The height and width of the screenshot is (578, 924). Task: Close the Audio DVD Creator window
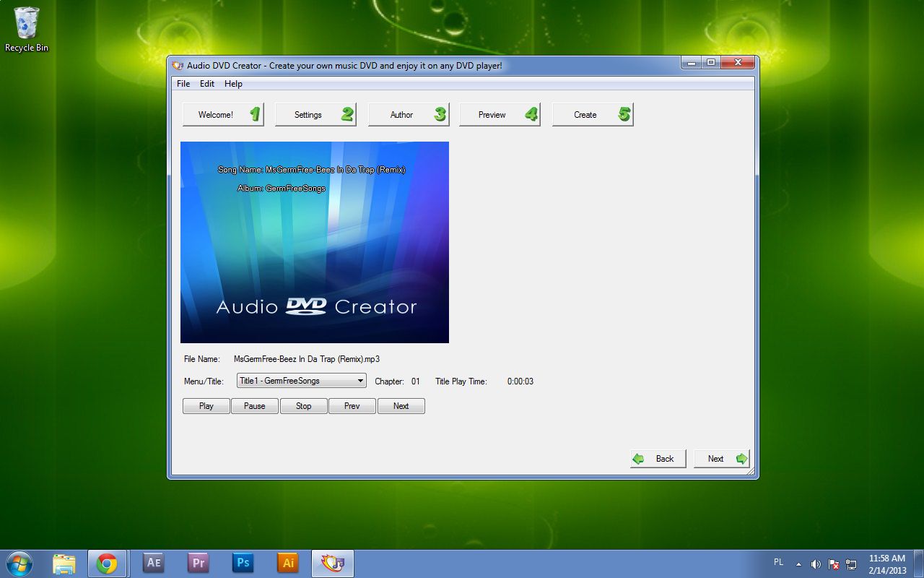738,63
